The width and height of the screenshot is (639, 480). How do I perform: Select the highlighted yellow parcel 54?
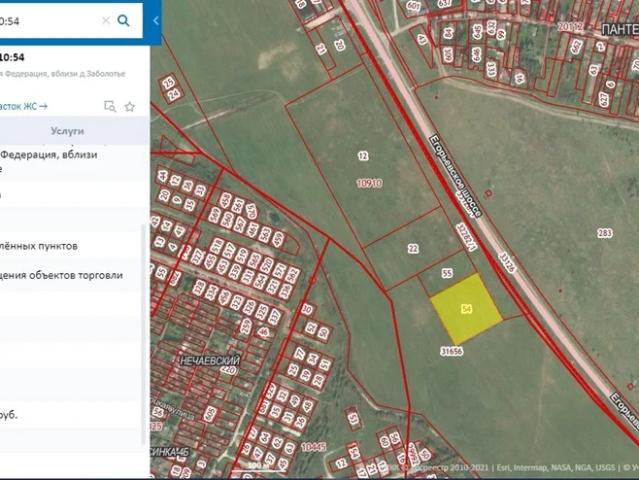(x=466, y=308)
